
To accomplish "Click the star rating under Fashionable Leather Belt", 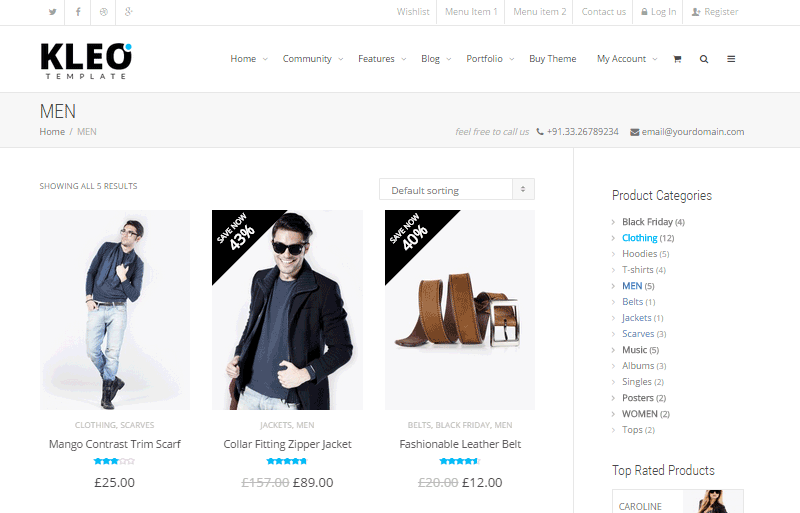I will [460, 461].
